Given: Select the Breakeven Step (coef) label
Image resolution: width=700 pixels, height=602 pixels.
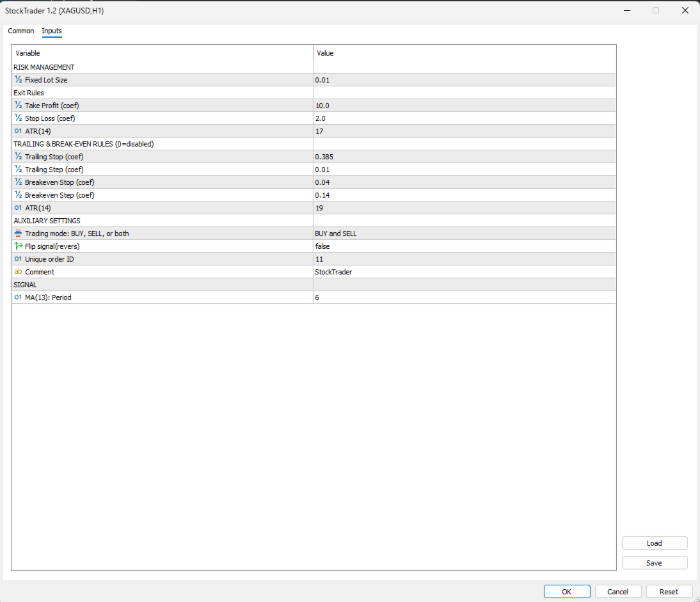Looking at the screenshot, I should [x=60, y=195].
